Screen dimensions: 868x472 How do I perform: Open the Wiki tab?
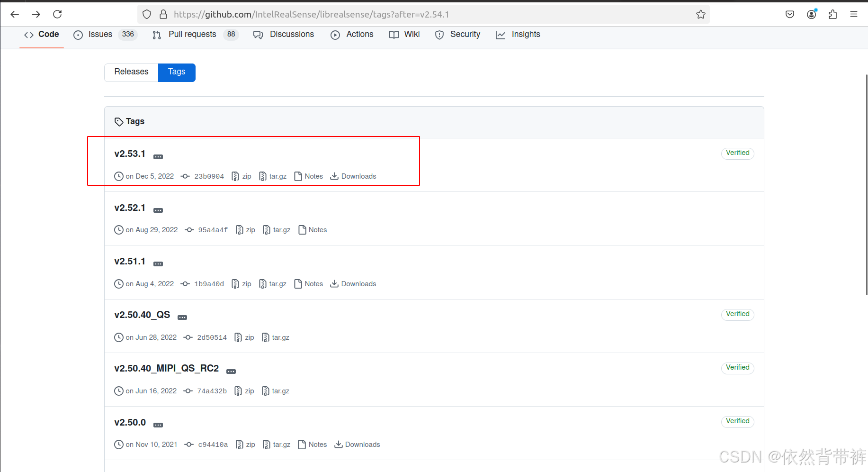(404, 34)
